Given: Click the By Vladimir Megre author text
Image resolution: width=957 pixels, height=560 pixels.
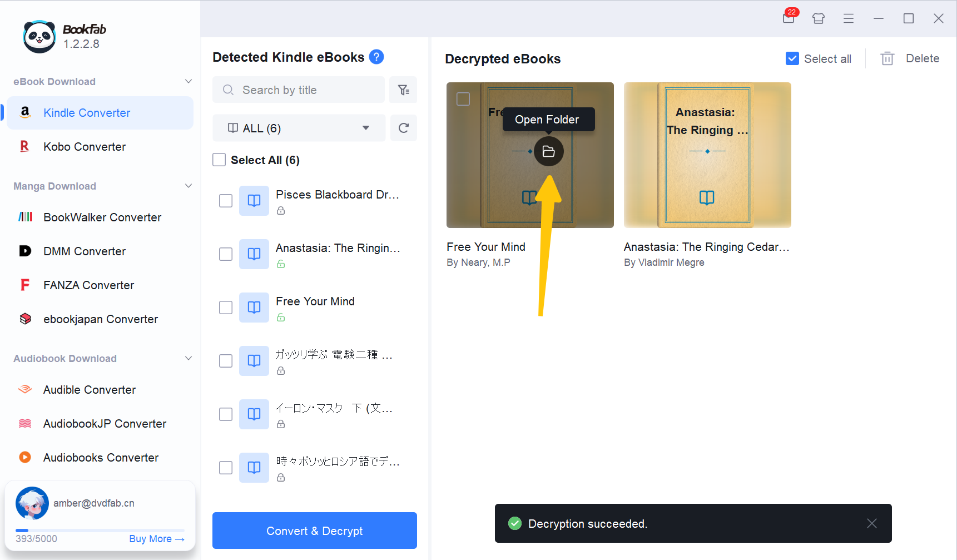Looking at the screenshot, I should pos(664,262).
